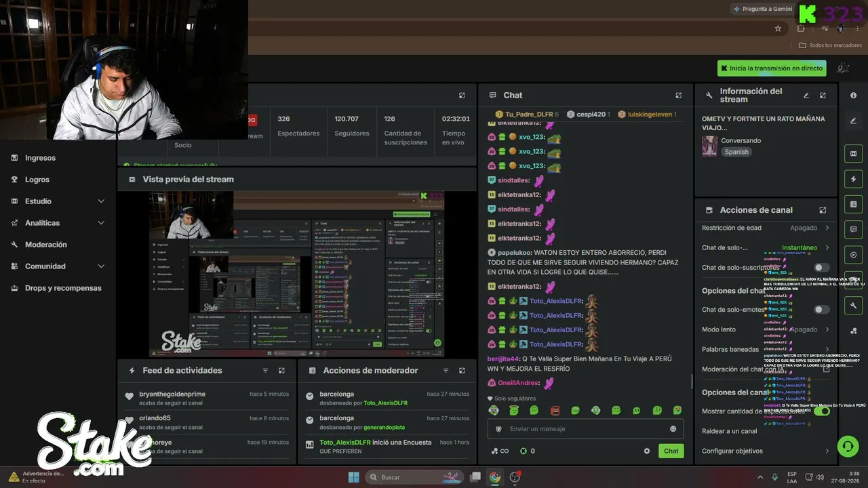Toggle Chat de solo-emotes switch
This screenshot has height=488, width=868.
822,310
